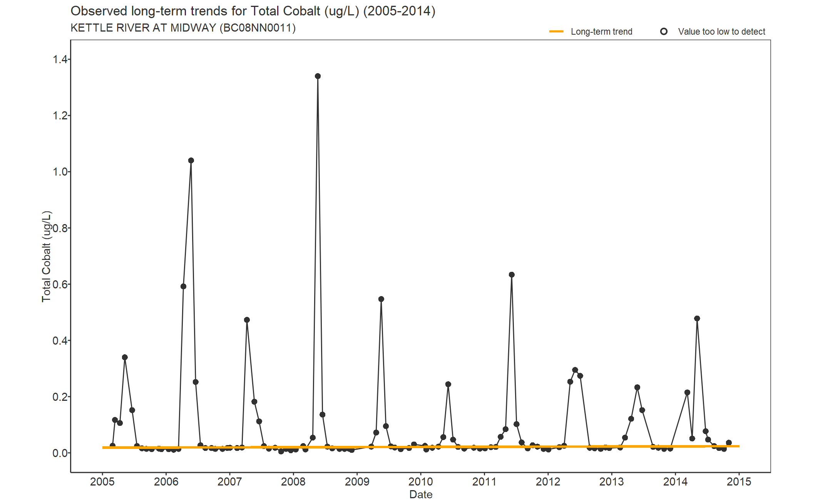Click the chart title about Total Cobalt trends
Viewport: 813px width, 504px height.
(x=253, y=11)
